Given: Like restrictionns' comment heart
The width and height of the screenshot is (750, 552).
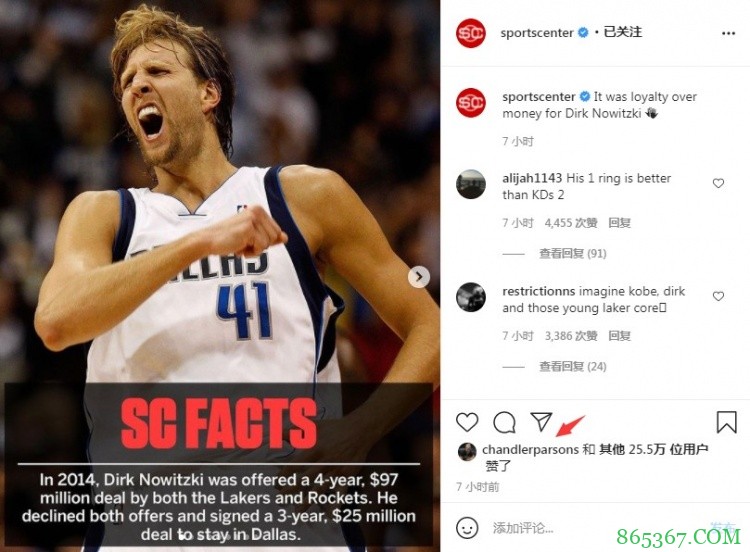Looking at the screenshot, I should (718, 297).
